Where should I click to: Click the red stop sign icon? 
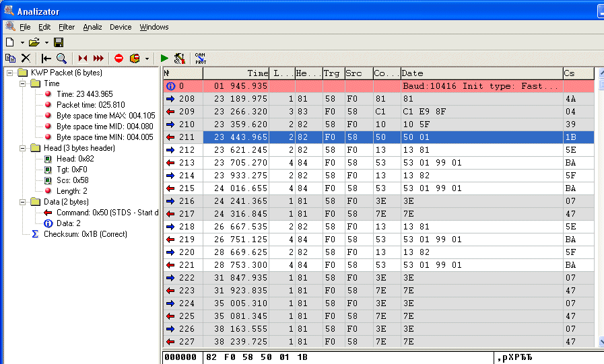click(x=119, y=59)
